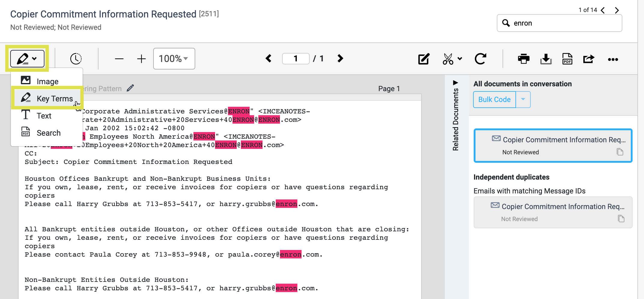Image resolution: width=644 pixels, height=299 pixels.
Task: Click the page number field
Action: (296, 58)
